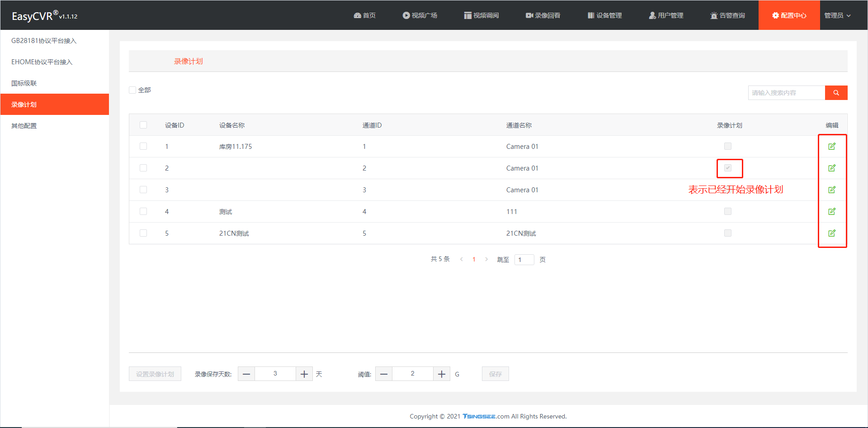
Task: Click channel name 21CN测试 cell
Action: click(521, 233)
